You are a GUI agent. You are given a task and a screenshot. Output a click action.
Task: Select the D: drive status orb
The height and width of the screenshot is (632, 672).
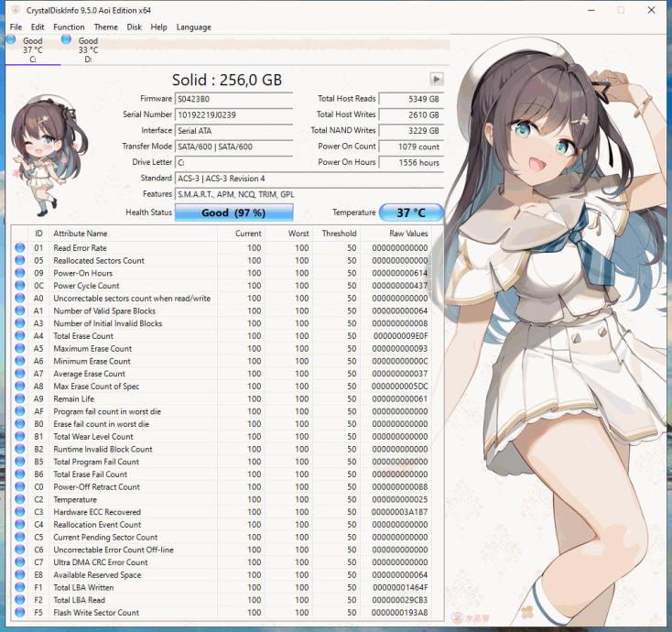coord(66,39)
